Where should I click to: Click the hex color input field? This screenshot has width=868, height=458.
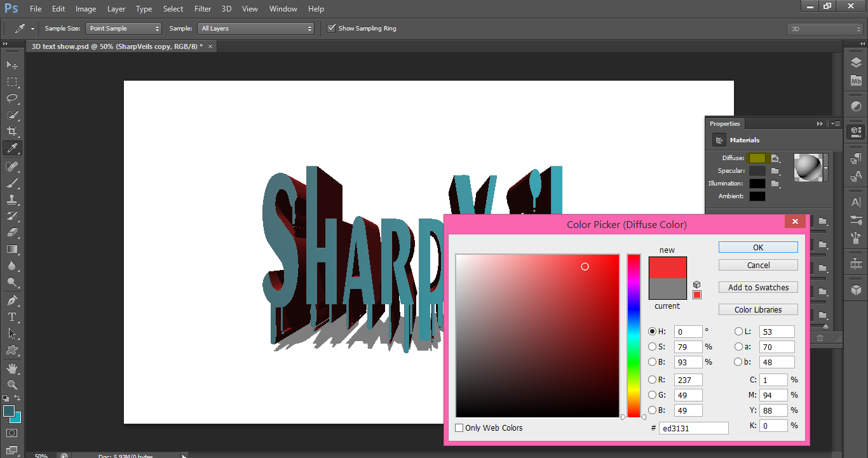pos(694,428)
